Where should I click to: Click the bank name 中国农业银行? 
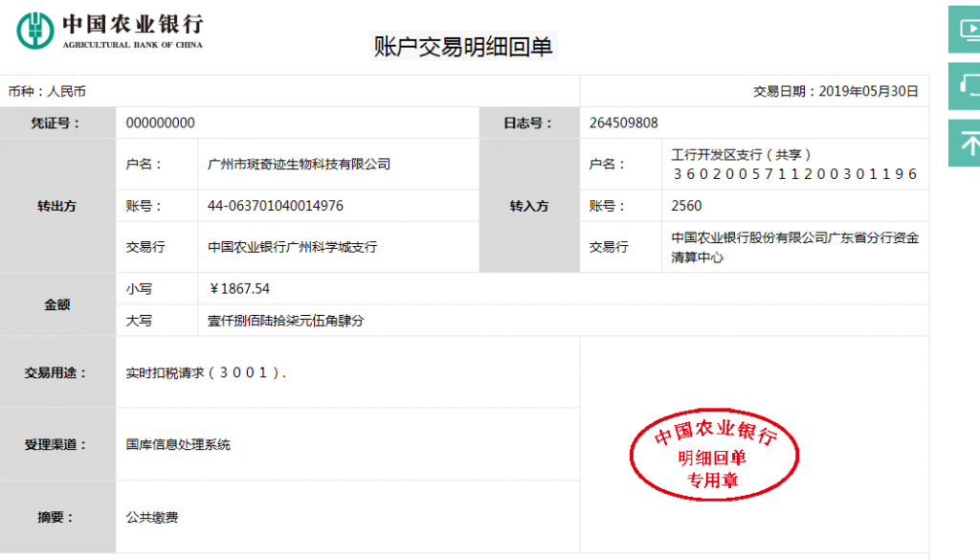tap(132, 24)
